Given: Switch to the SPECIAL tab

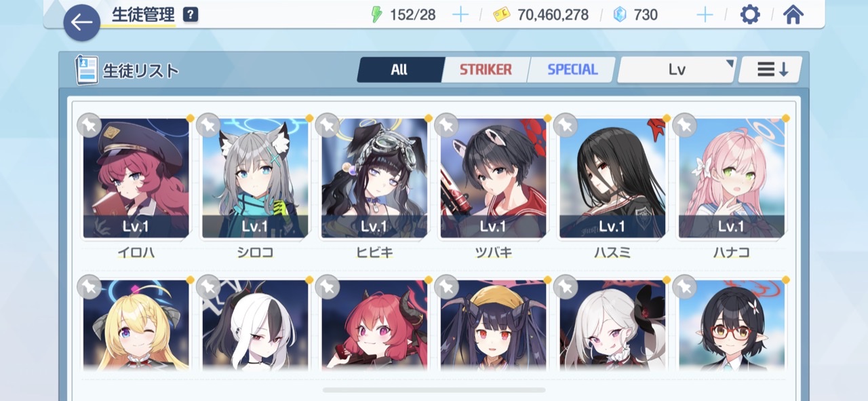Looking at the screenshot, I should click(572, 69).
